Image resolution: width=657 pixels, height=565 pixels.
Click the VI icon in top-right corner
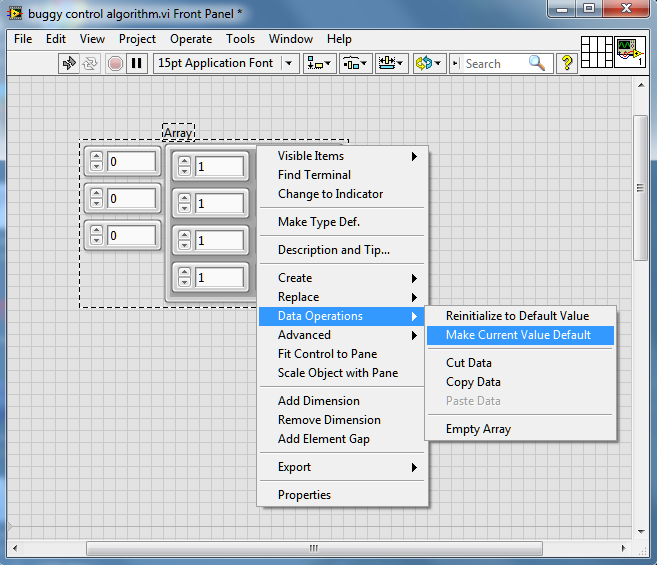point(630,52)
